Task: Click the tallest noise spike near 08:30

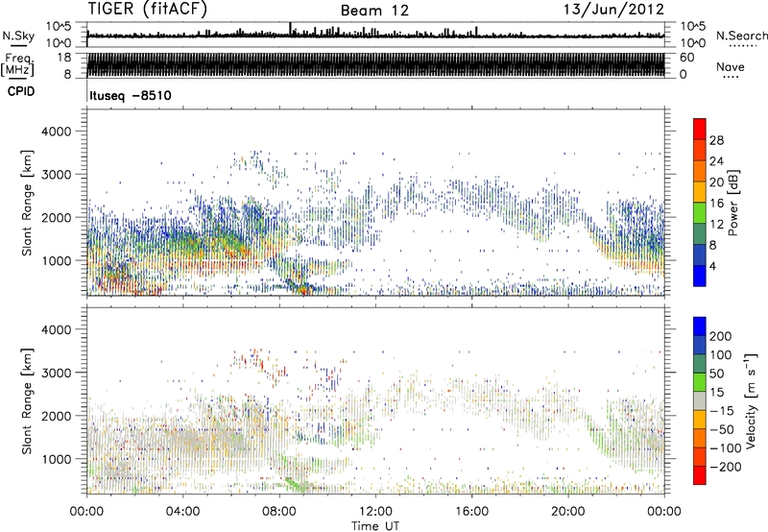Action: tap(291, 29)
